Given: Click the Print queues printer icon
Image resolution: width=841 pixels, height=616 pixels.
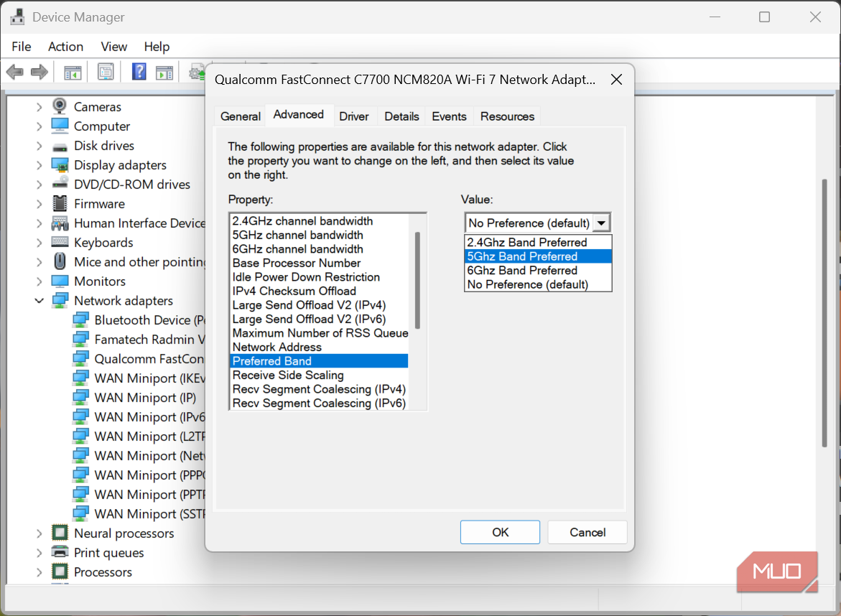Looking at the screenshot, I should [60, 551].
